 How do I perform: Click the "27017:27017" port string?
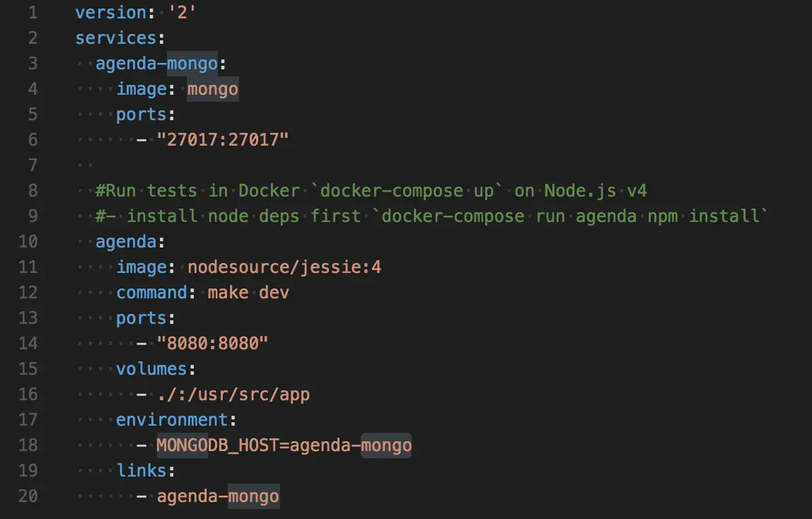click(x=223, y=139)
